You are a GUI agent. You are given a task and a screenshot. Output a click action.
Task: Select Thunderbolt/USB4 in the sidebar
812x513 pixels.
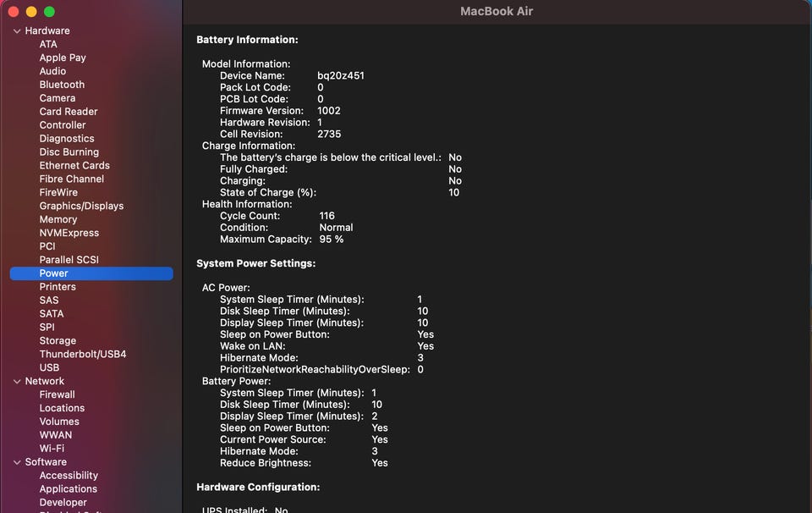(x=83, y=355)
